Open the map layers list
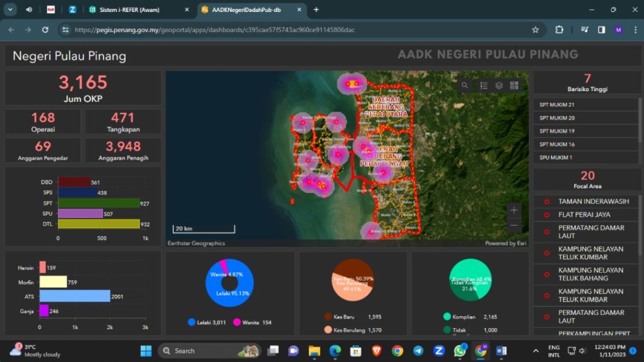644x362 pixels. coord(499,85)
